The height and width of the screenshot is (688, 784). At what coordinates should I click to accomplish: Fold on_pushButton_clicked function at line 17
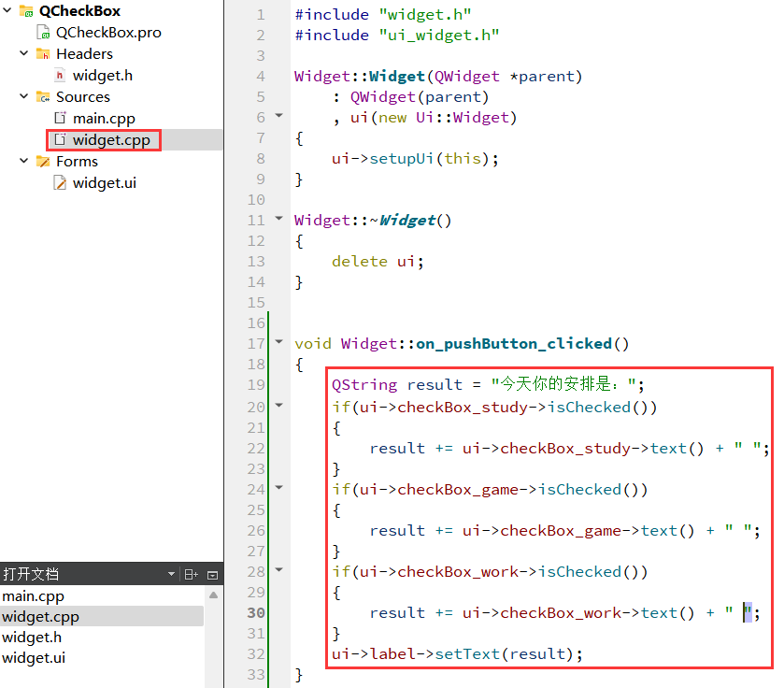(279, 341)
